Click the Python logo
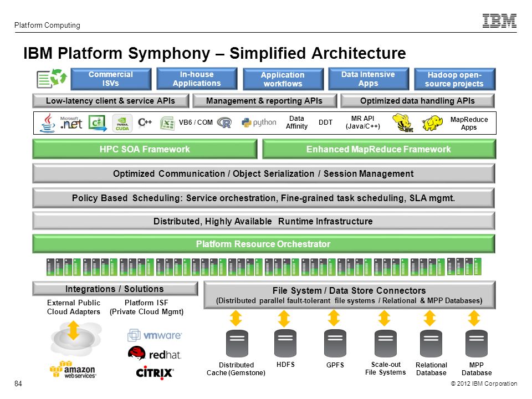This screenshot has height=399, width=532. coord(259,122)
